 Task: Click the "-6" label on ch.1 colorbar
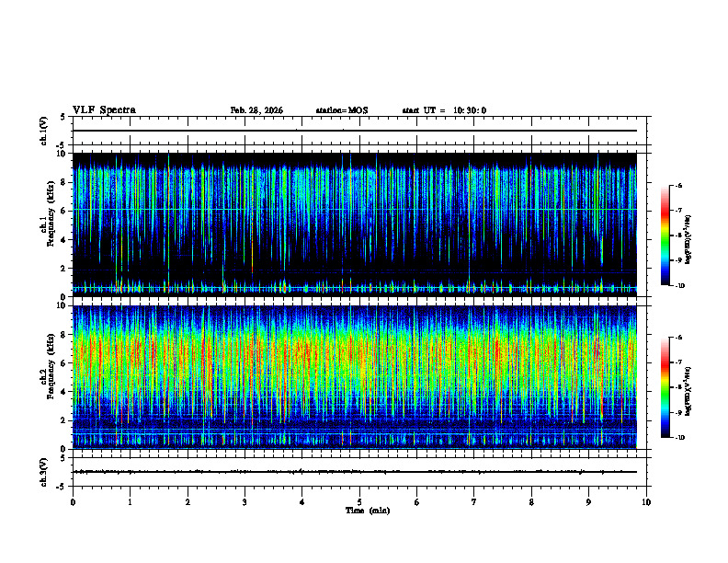tap(677, 186)
